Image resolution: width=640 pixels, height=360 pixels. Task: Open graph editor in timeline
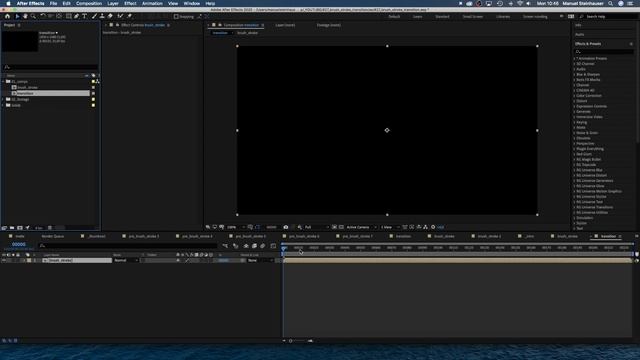click(273, 246)
